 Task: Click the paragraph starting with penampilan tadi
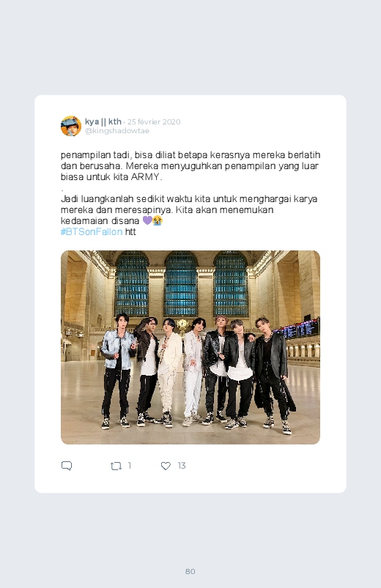point(190,165)
